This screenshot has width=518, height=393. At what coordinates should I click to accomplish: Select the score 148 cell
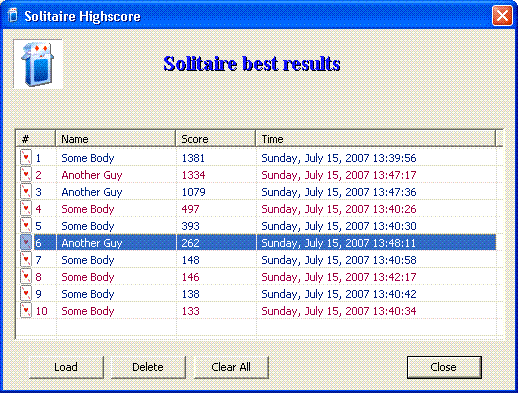click(x=190, y=260)
